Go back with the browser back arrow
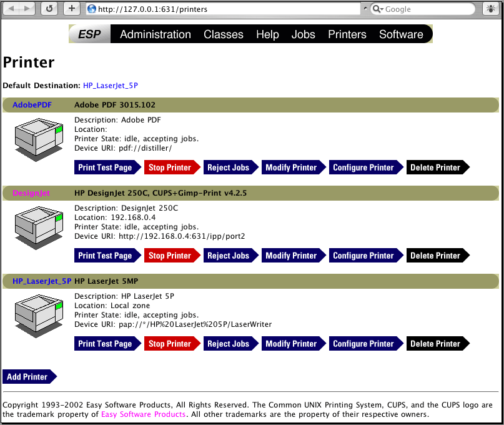Screen dimensions: 504x425 (12, 9)
